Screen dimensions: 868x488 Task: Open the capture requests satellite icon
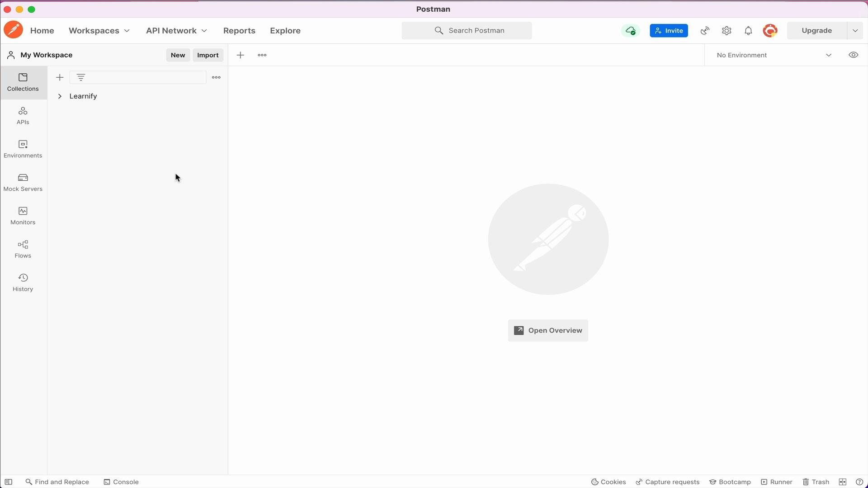[x=705, y=30]
